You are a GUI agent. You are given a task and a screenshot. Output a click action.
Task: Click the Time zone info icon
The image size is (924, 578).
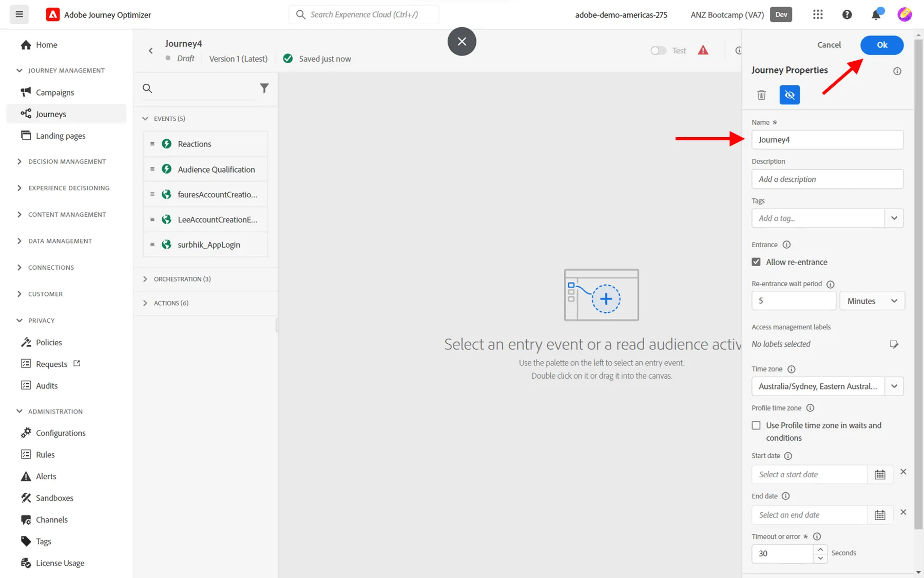(x=791, y=369)
